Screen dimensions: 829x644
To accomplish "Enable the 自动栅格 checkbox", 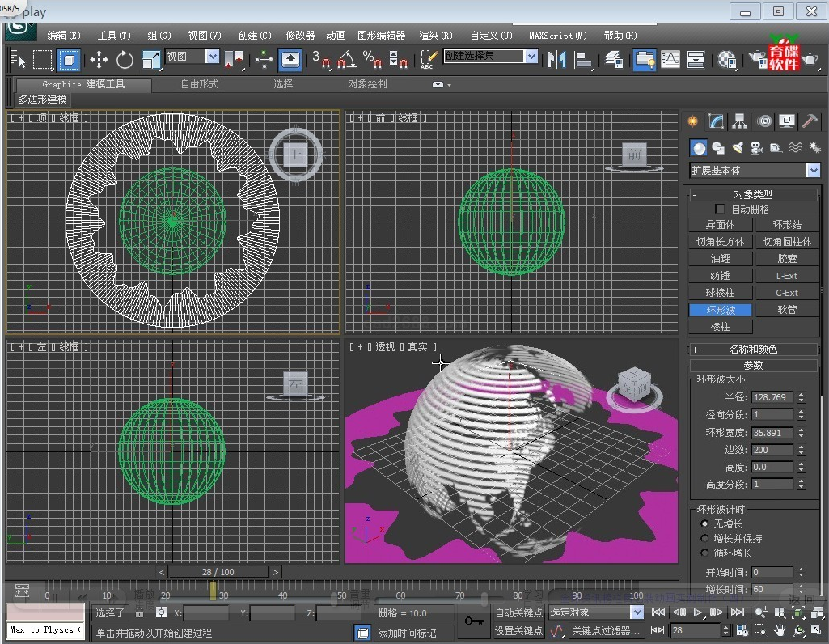I will point(718,209).
